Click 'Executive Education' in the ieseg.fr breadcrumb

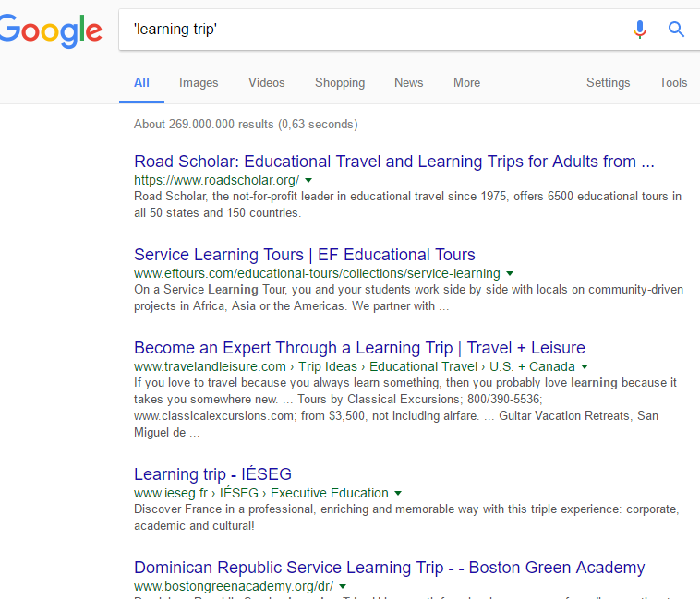330,493
